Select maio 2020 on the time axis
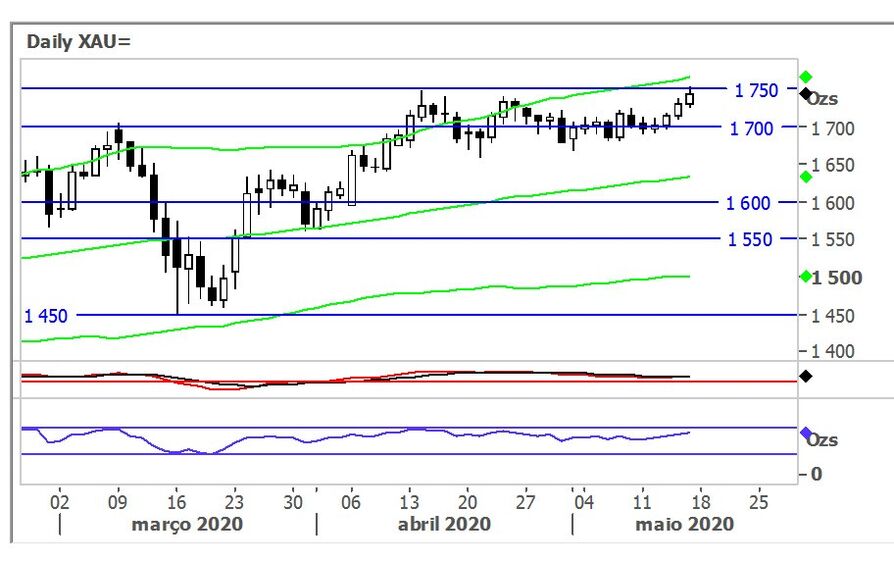The height and width of the screenshot is (561, 894). coord(686,524)
